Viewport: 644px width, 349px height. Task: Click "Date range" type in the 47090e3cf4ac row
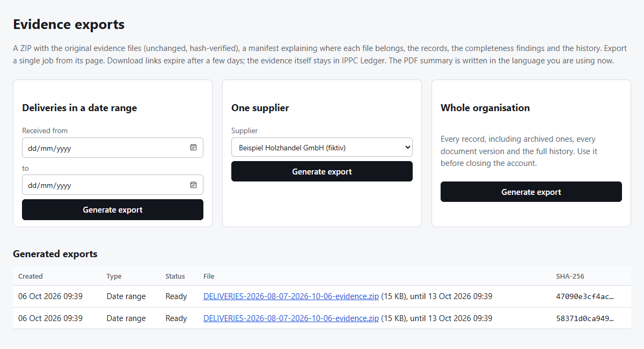(x=126, y=296)
